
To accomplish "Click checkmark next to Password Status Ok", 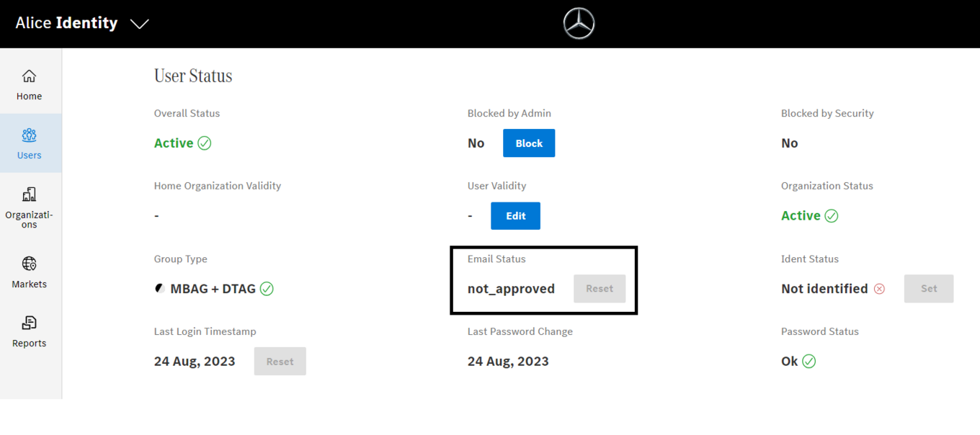I will tap(809, 362).
